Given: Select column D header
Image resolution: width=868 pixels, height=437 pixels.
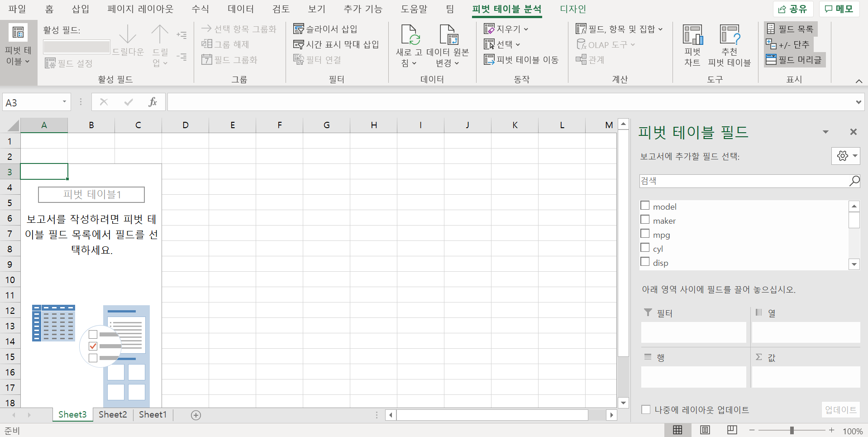Looking at the screenshot, I should (186, 125).
